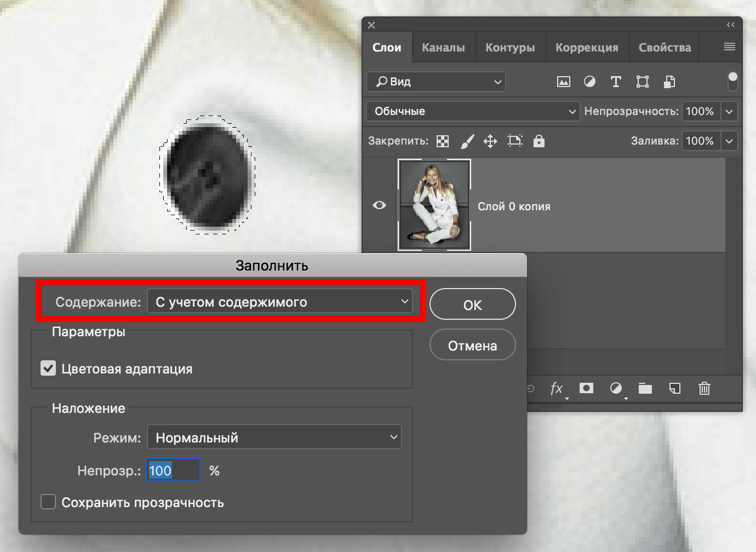The width and height of the screenshot is (756, 552).
Task: Enable the Сохранить прозрачность checkbox
Action: click(x=48, y=502)
